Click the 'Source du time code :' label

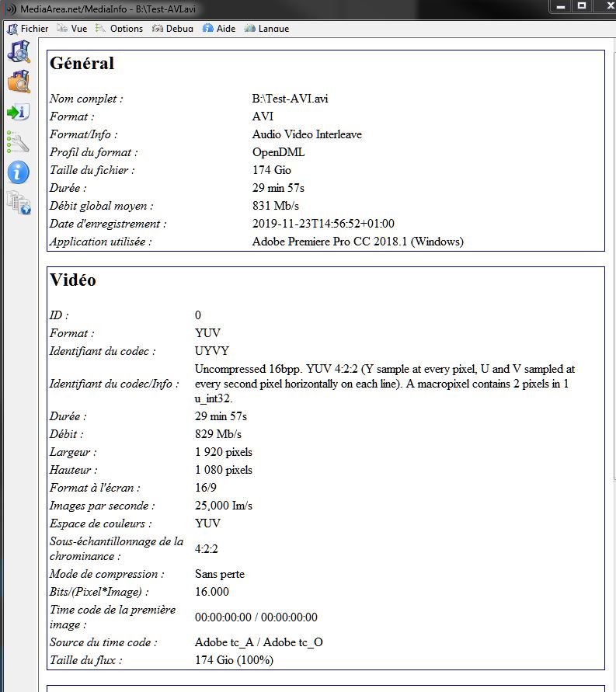click(103, 642)
